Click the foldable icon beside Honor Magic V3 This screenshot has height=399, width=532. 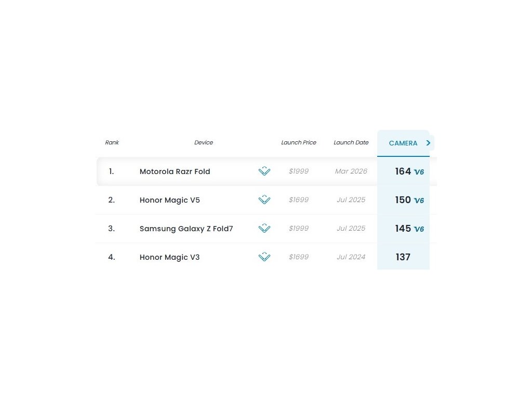pyautogui.click(x=264, y=257)
